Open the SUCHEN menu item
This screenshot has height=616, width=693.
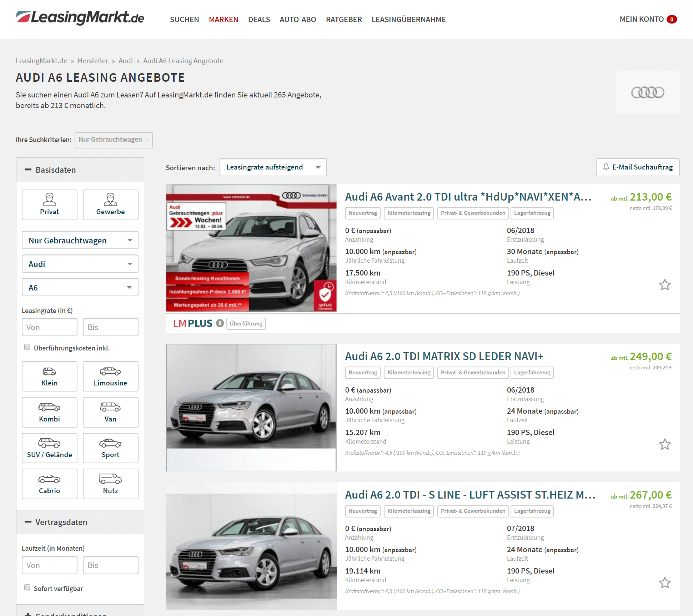[185, 19]
